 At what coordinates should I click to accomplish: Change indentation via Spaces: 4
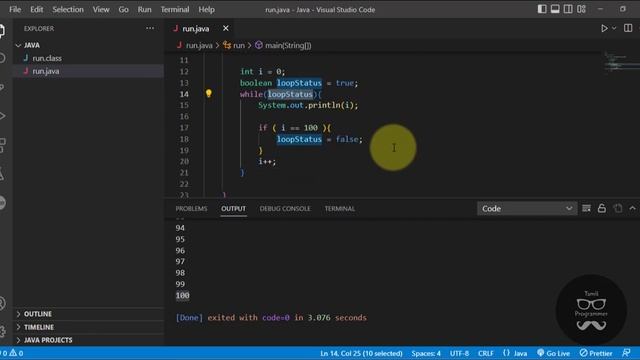coord(426,353)
